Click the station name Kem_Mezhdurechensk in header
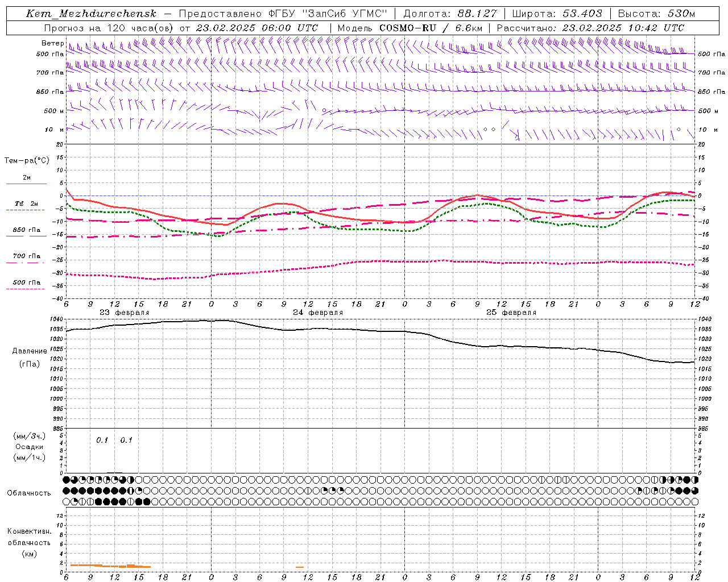Screen dimensions: 728x582 (91, 14)
